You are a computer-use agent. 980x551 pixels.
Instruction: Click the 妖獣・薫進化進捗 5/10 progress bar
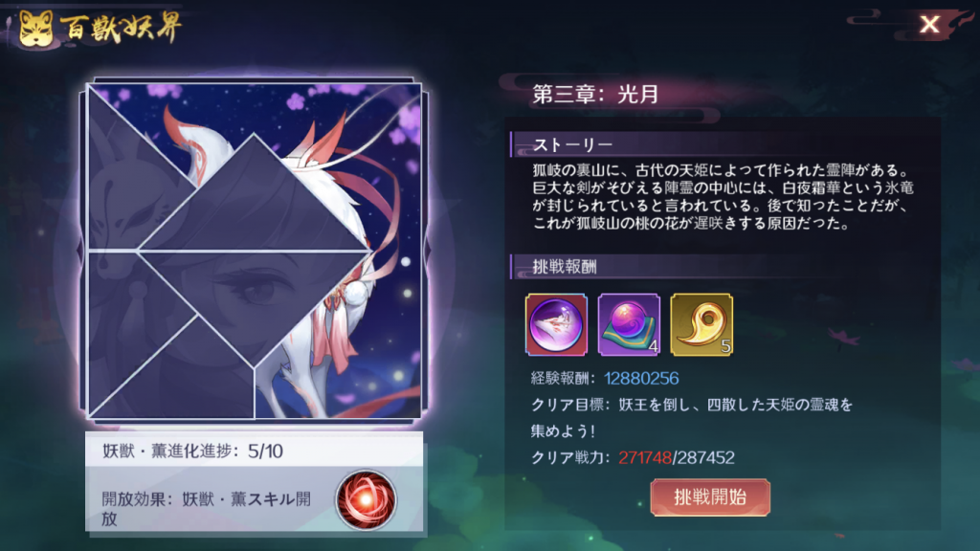254,451
